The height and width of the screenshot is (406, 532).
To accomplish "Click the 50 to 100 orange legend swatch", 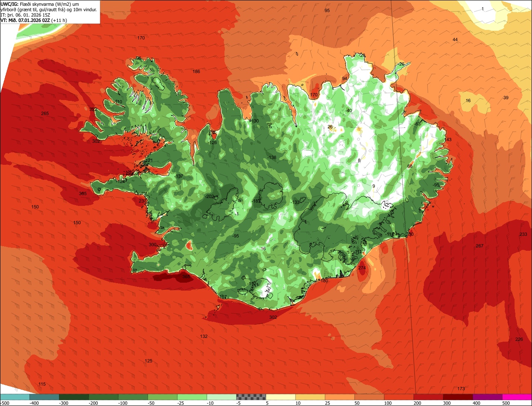I will point(369,397).
